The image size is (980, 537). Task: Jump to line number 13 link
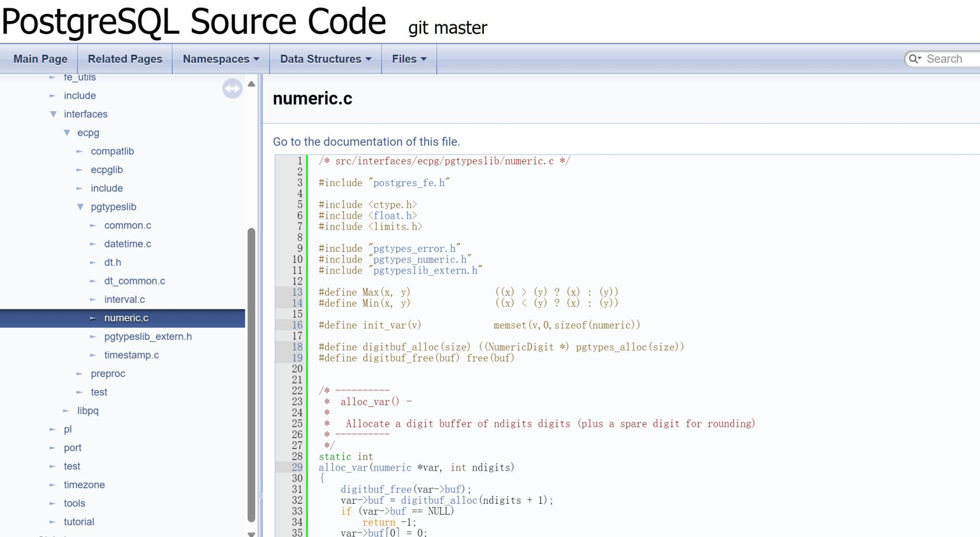tap(297, 292)
